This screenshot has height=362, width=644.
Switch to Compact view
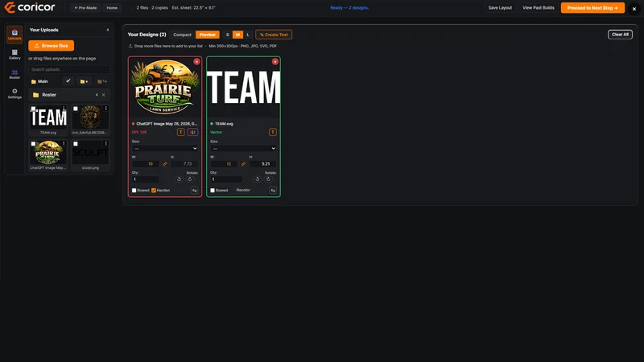pos(183,35)
